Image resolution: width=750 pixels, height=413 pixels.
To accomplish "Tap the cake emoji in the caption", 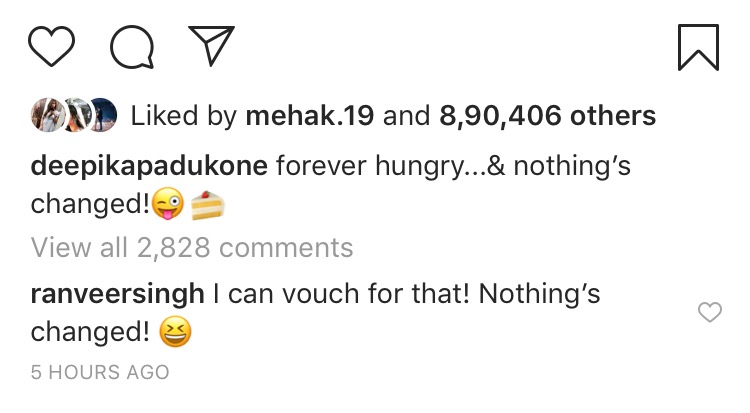I will click(208, 205).
